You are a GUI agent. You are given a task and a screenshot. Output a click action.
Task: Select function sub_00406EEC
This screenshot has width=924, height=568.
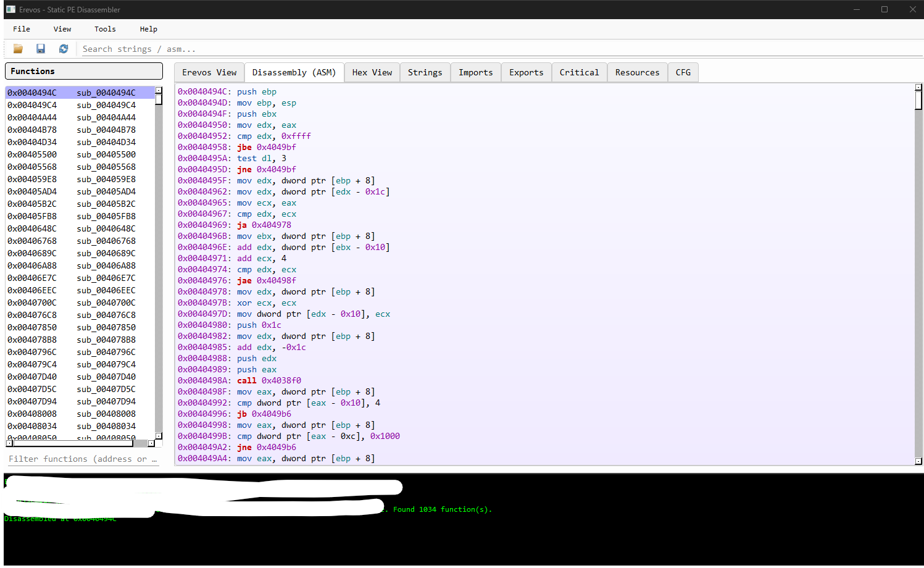[x=80, y=290]
